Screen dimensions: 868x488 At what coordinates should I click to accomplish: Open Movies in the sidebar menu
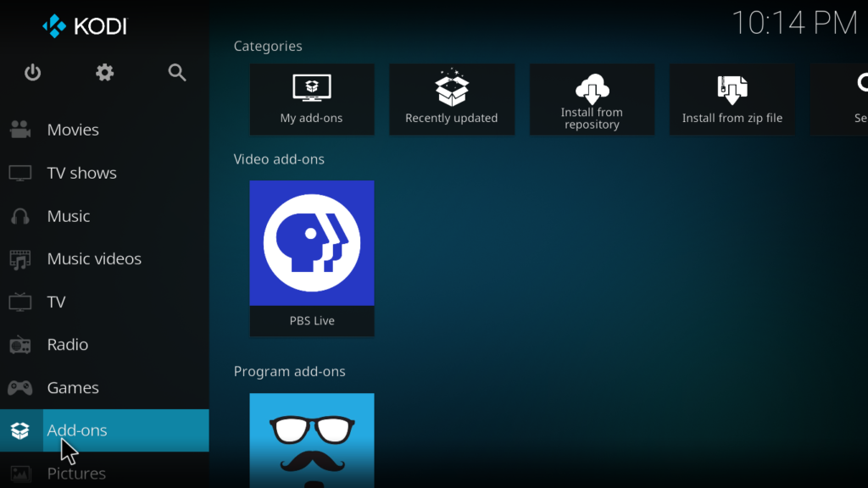pos(73,130)
